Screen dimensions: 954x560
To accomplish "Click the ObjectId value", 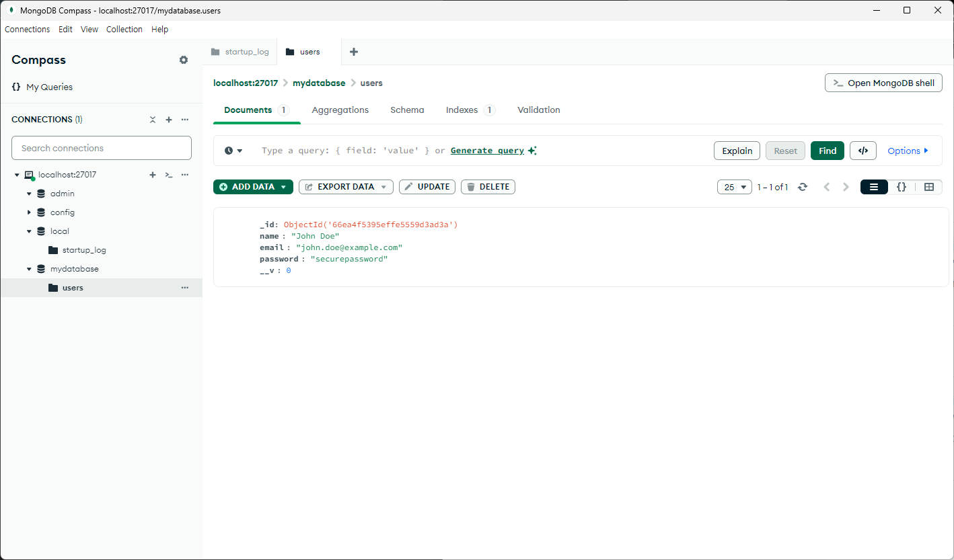I will point(371,225).
